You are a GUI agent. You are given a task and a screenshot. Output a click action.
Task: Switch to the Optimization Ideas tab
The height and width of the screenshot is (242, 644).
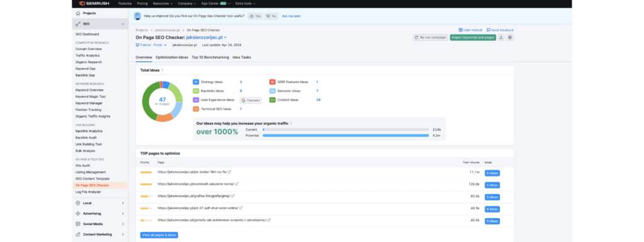(x=172, y=57)
